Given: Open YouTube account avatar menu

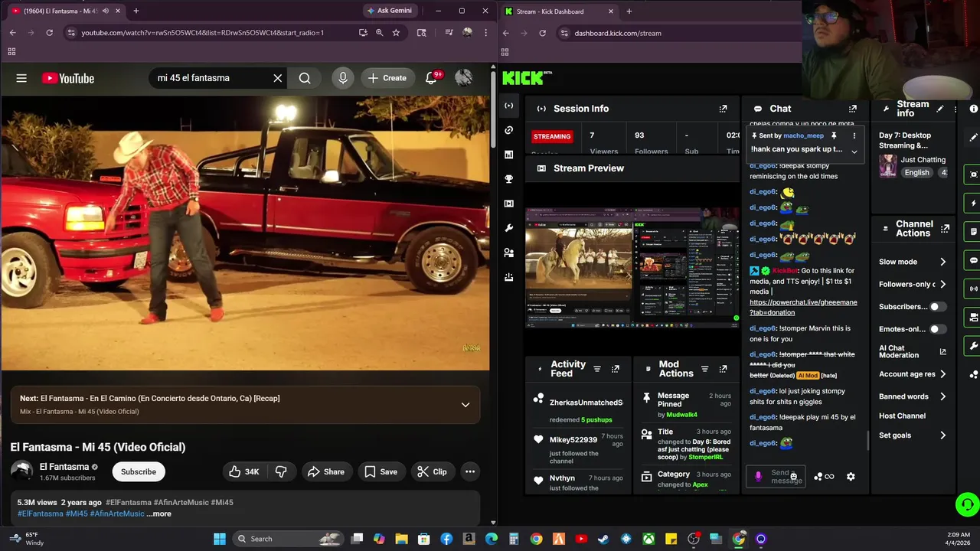Looking at the screenshot, I should click(x=463, y=78).
